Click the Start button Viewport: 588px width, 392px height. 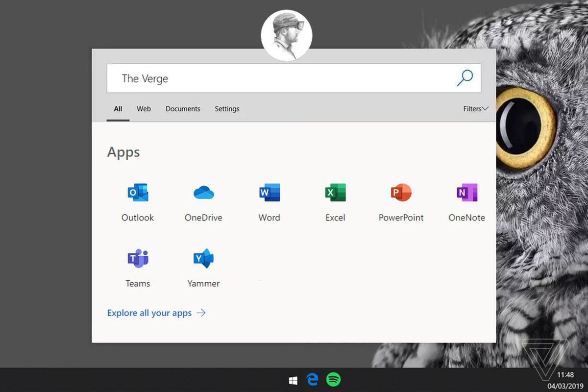coord(293,379)
